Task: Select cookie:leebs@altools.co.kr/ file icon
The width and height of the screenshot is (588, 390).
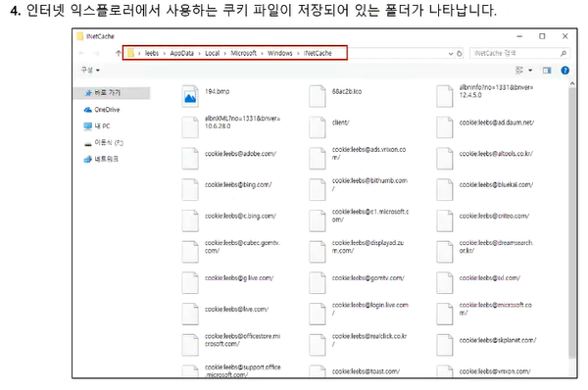Action: click(445, 158)
